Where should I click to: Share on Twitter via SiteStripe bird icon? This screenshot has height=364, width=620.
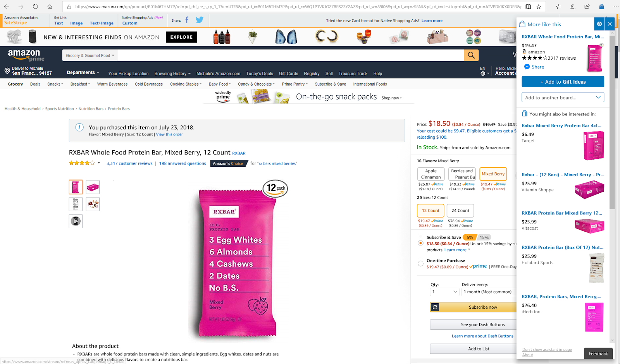(200, 20)
